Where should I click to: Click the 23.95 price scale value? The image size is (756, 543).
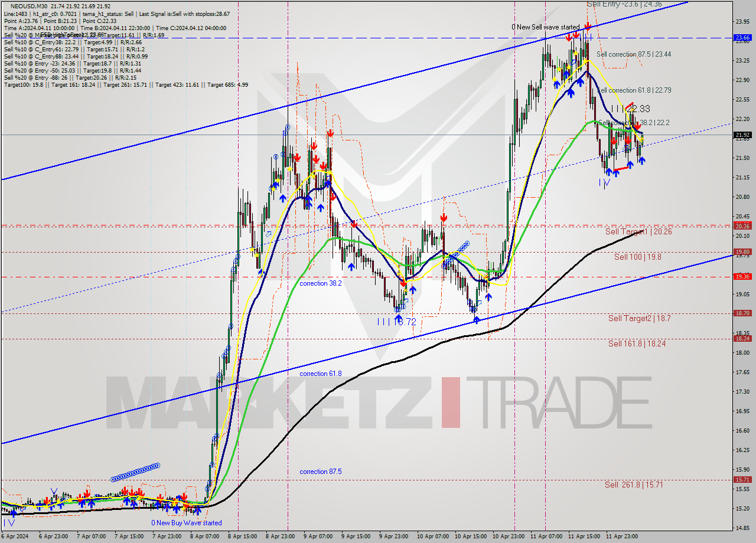click(742, 21)
